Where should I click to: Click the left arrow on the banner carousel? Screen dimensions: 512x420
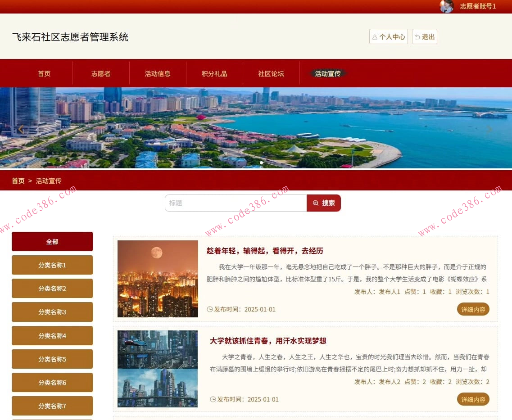21,129
